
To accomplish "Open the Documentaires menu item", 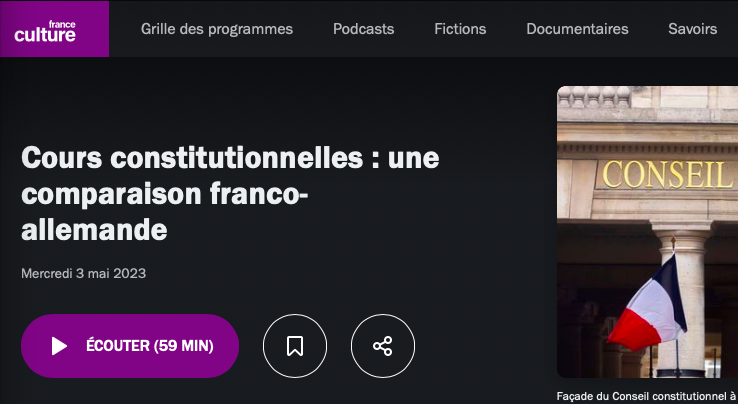I will [x=577, y=29].
